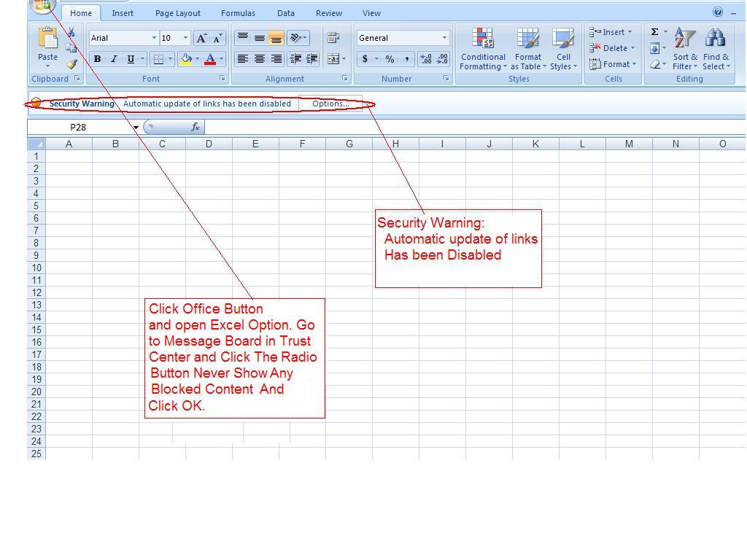The width and height of the screenshot is (747, 560).
Task: Click Options in the security warning bar
Action: (330, 104)
